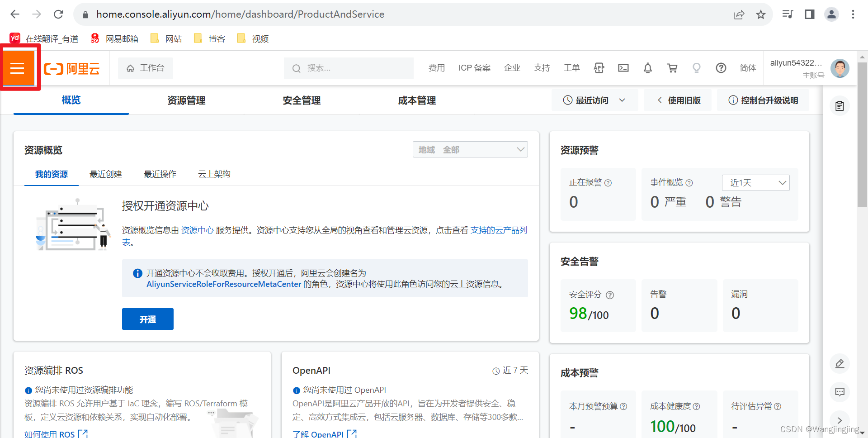The height and width of the screenshot is (438, 868).
Task: Expand the 最近访问 dropdown
Action: click(x=594, y=100)
